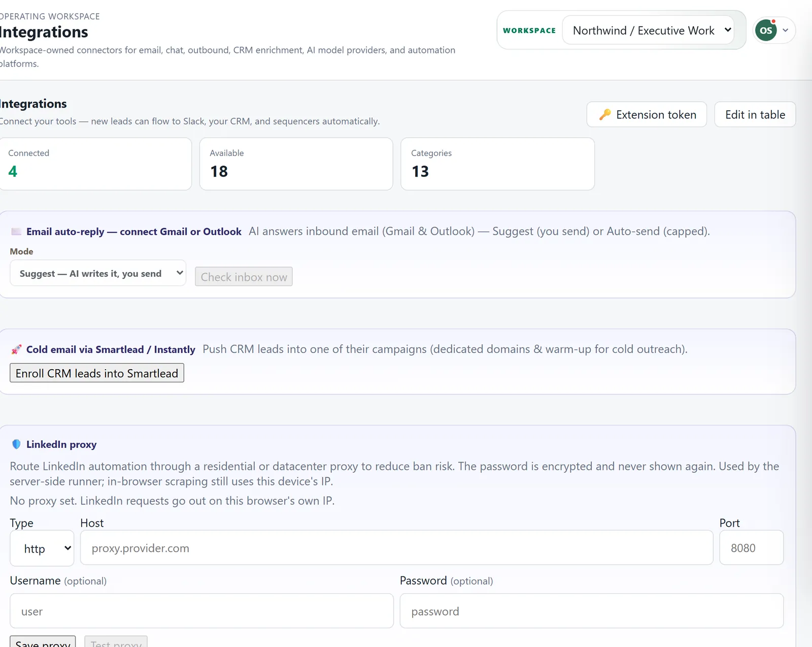Click 'No proxy set' status text

(x=172, y=501)
